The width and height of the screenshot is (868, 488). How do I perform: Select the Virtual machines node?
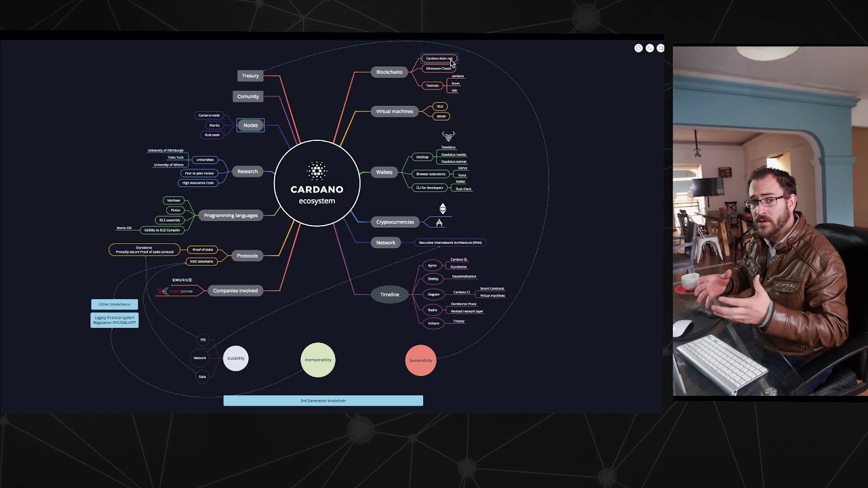(x=395, y=111)
